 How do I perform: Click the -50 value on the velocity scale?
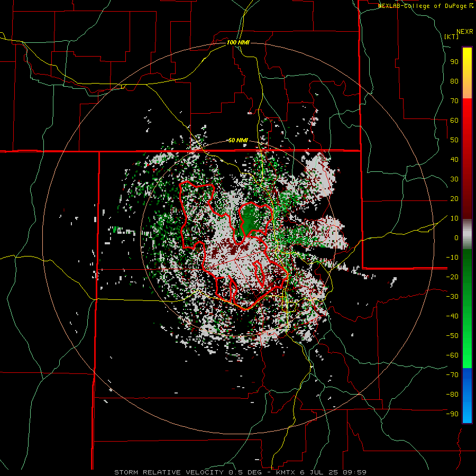[x=452, y=336]
